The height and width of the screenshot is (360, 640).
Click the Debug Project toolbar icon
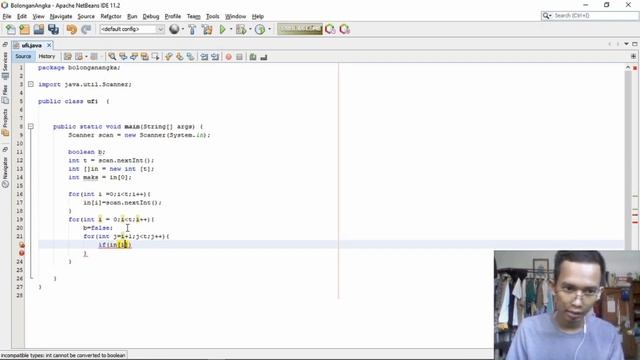coord(241,29)
